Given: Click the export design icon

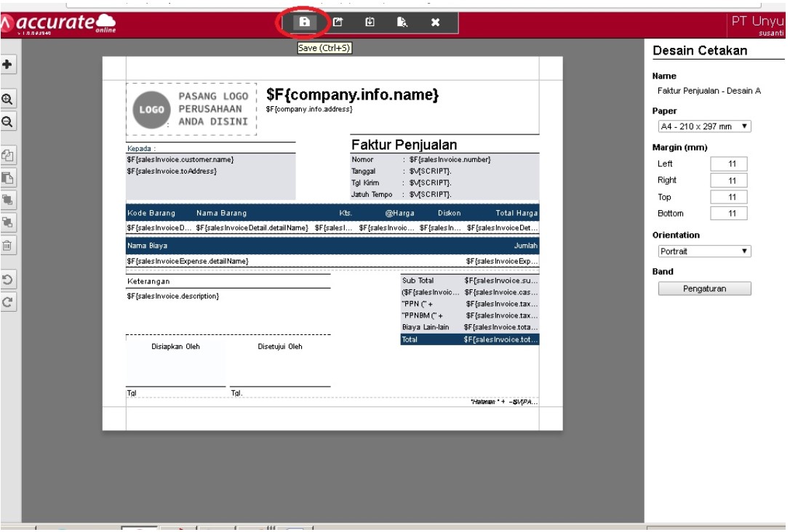Looking at the screenshot, I should (x=338, y=23).
